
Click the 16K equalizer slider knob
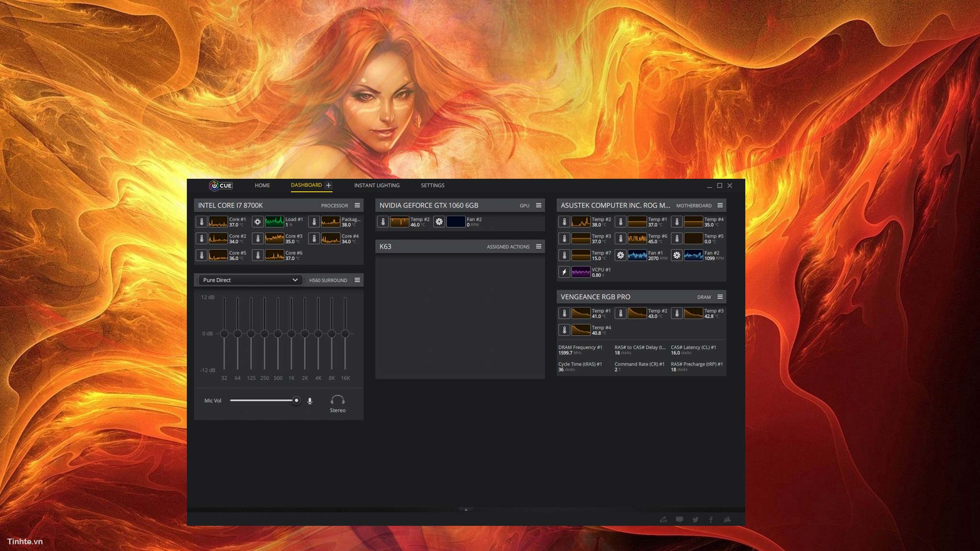click(345, 333)
